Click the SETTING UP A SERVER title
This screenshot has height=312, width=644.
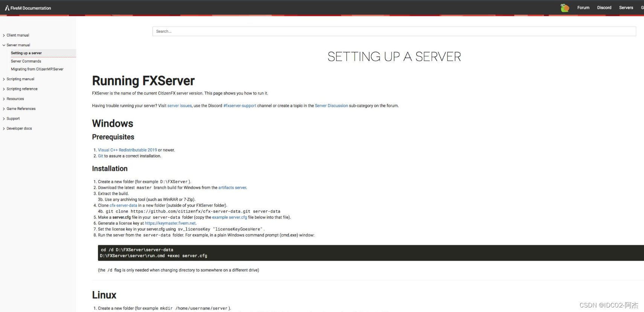[x=394, y=57]
